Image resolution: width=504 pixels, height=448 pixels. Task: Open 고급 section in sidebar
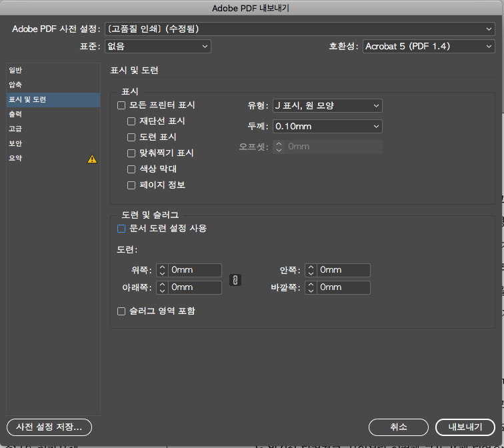click(53, 129)
